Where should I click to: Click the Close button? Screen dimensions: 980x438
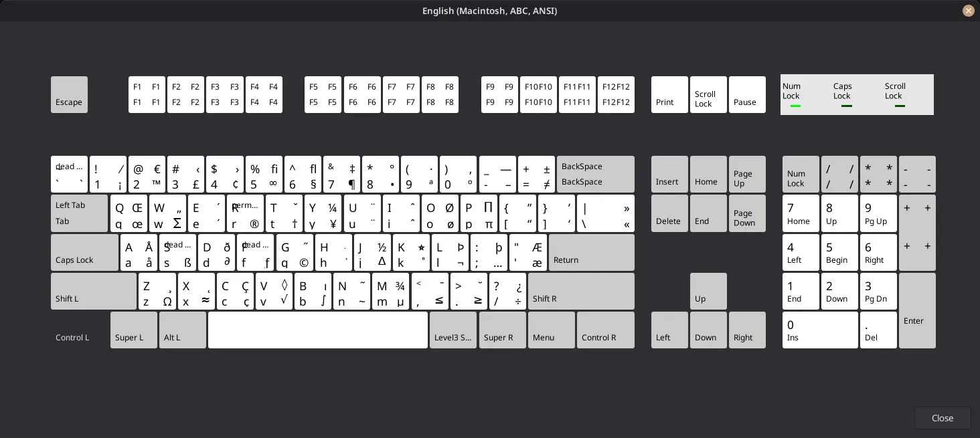943,418
